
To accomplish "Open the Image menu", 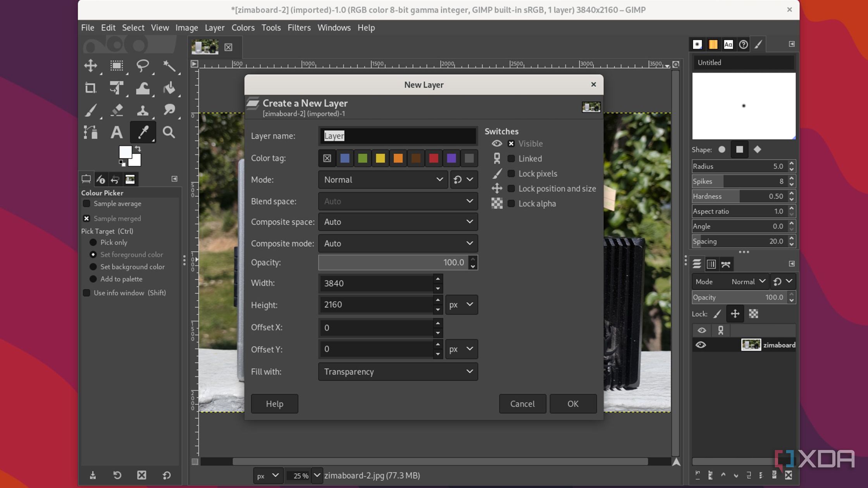I will tap(186, 28).
